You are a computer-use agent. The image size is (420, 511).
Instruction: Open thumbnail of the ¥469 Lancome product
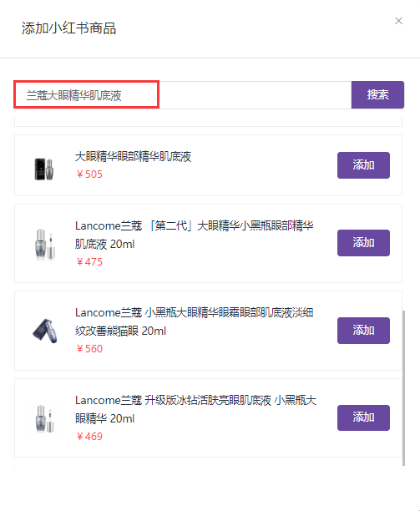(45, 419)
